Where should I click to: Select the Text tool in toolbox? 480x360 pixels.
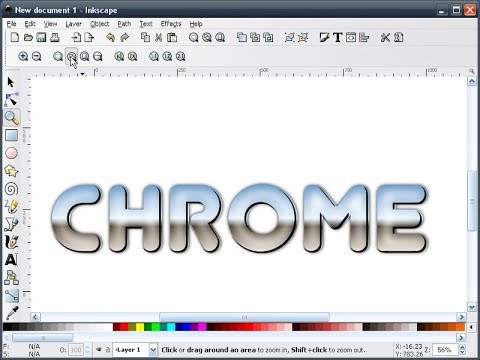[x=11, y=259]
